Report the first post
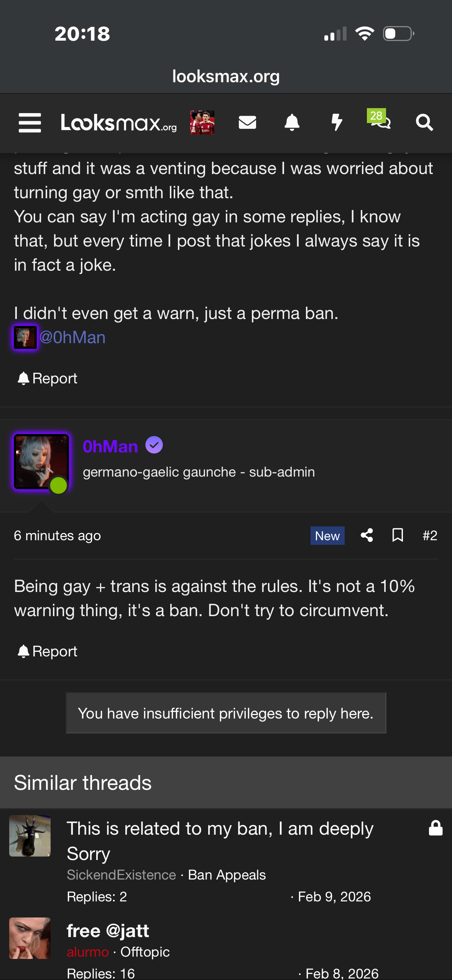Viewport: 452px width, 980px height. (x=48, y=378)
